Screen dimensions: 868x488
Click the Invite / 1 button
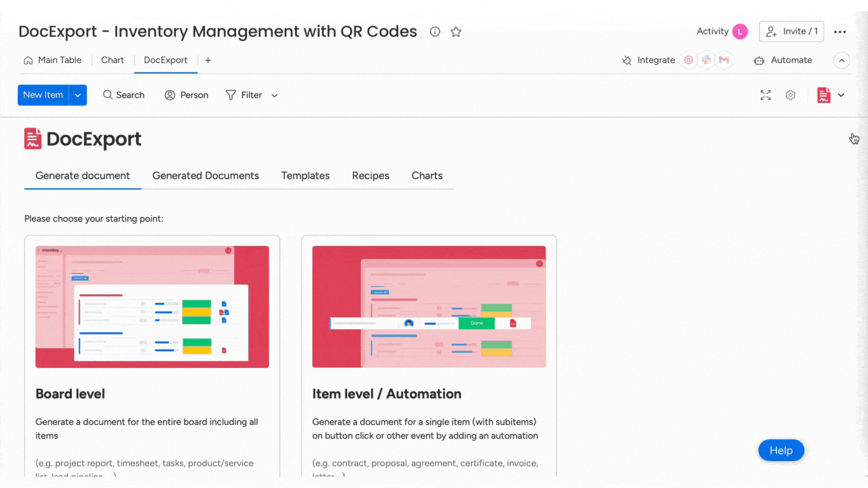[791, 32]
